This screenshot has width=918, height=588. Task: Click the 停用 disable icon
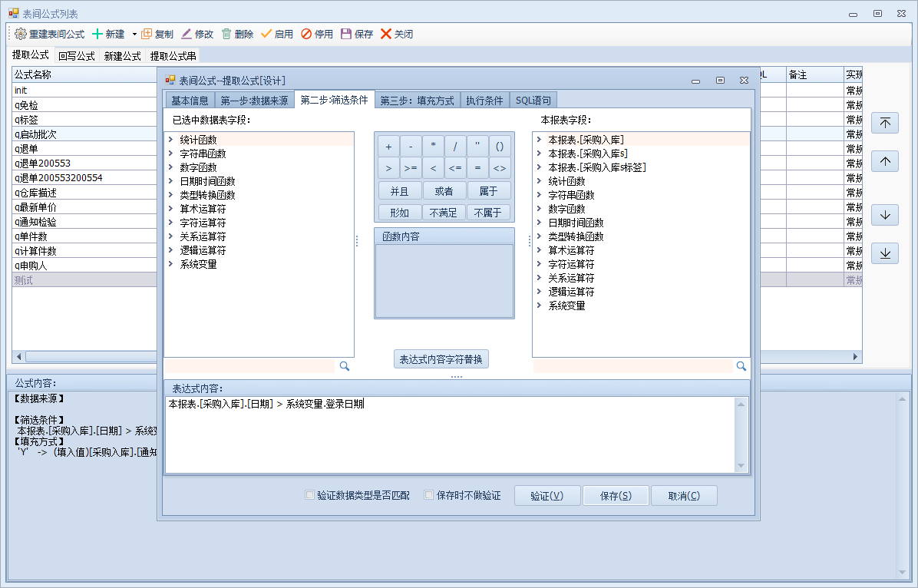[x=306, y=34]
